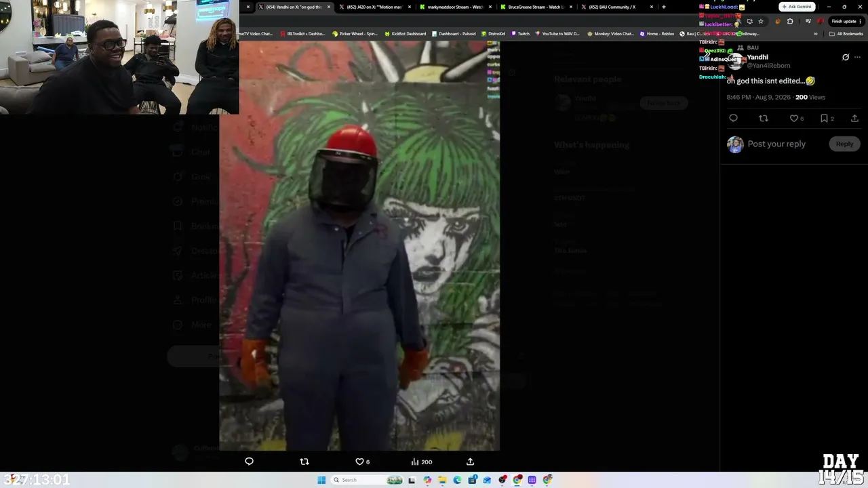Open Yandhi's profile avatar
This screenshot has height=488, width=868.
pos(736,61)
